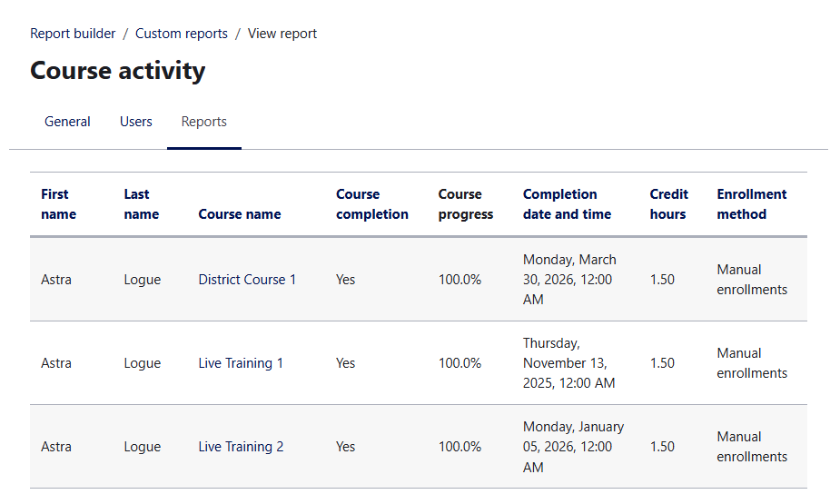Open the District Course 1 link

(248, 280)
